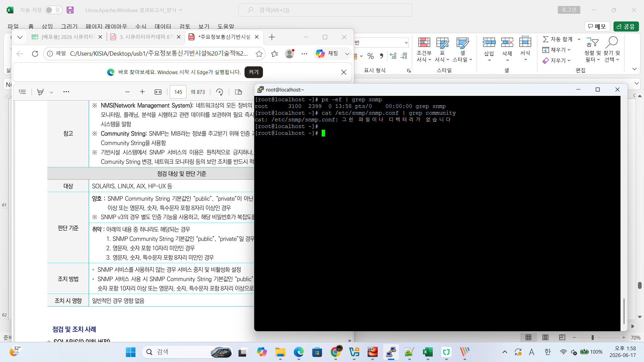The image size is (644, 362).
Task: Click the Find & Select magnifier icon
Action: coord(612,42)
